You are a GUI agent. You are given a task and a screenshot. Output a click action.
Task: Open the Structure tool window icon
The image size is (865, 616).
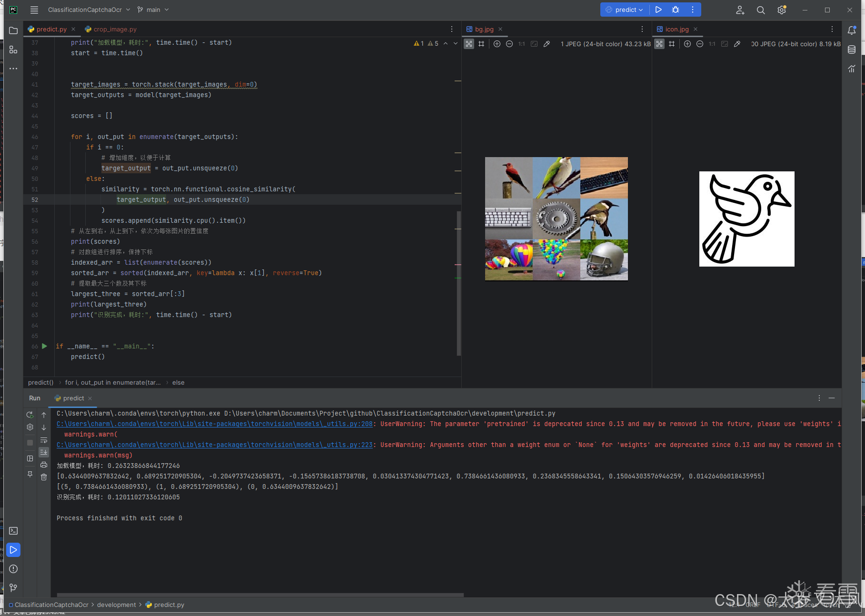[x=13, y=50]
